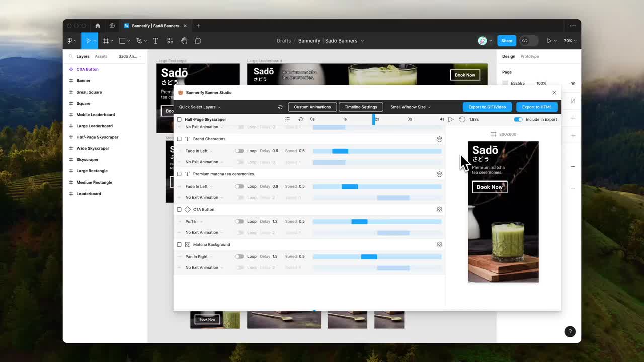Open Small Window Size dropdown

click(x=411, y=107)
